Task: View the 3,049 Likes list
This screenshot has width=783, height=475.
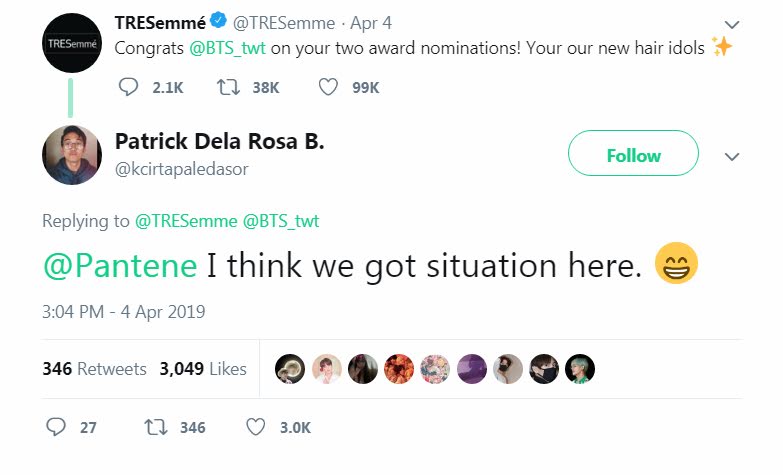Action: coord(203,369)
